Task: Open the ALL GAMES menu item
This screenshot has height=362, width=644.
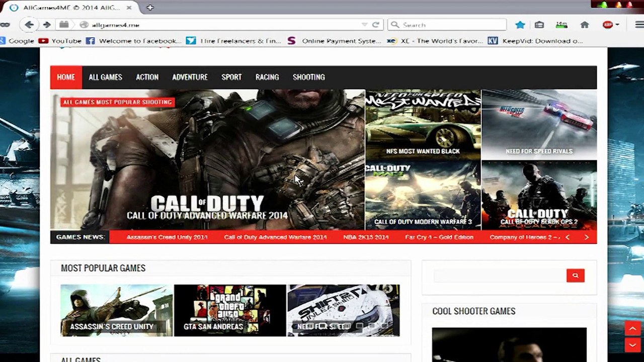Action: pos(106,77)
